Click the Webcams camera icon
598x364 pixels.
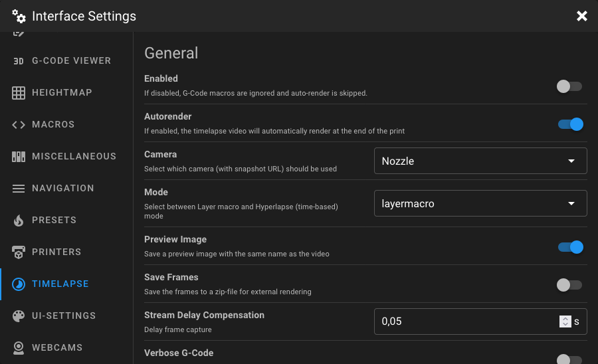click(19, 347)
